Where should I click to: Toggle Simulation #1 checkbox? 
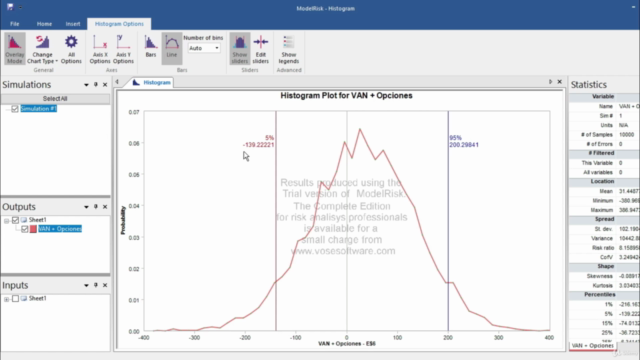[15, 109]
